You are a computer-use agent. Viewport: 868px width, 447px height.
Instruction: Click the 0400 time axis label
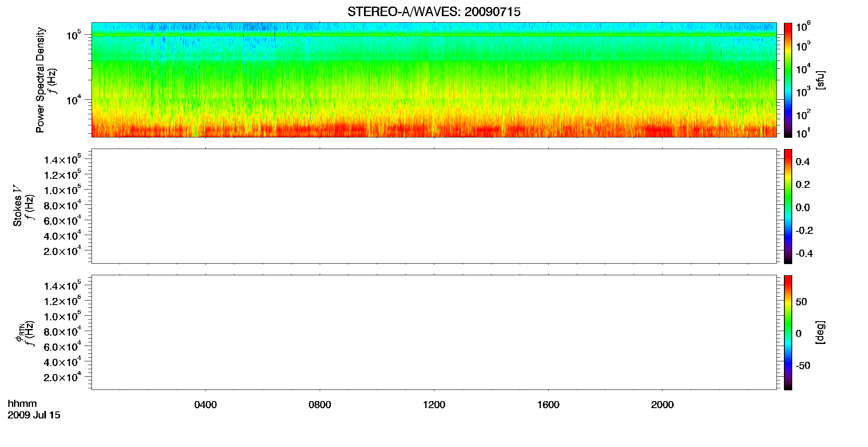click(x=205, y=405)
